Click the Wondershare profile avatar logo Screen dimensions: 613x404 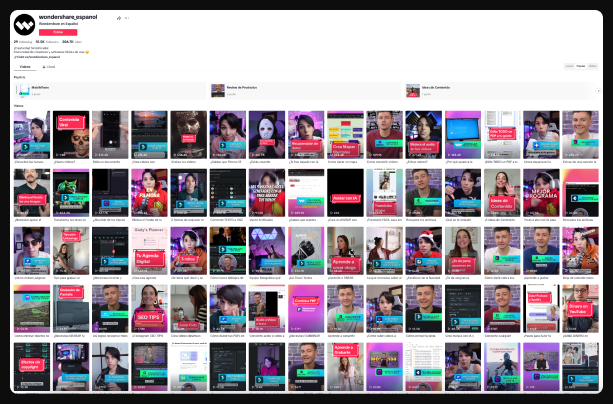pyautogui.click(x=24, y=25)
